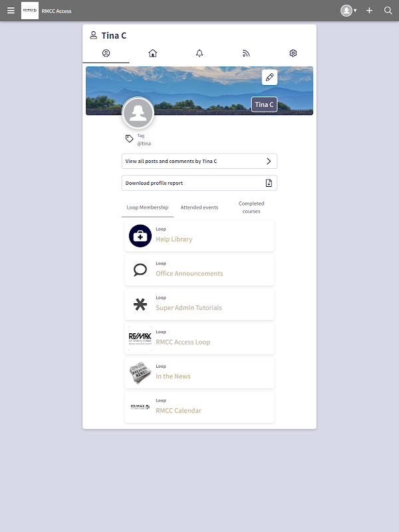Expand the user avatar dropdown arrow
The width and height of the screenshot is (399, 532).
tap(355, 11)
